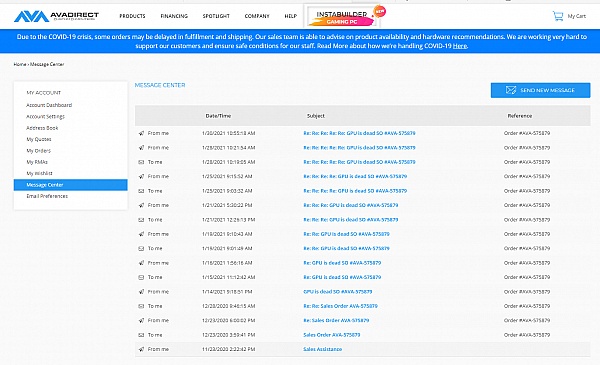
Task: Click sent icon on 1/28/2021 10:21 AM row
Action: [141, 148]
